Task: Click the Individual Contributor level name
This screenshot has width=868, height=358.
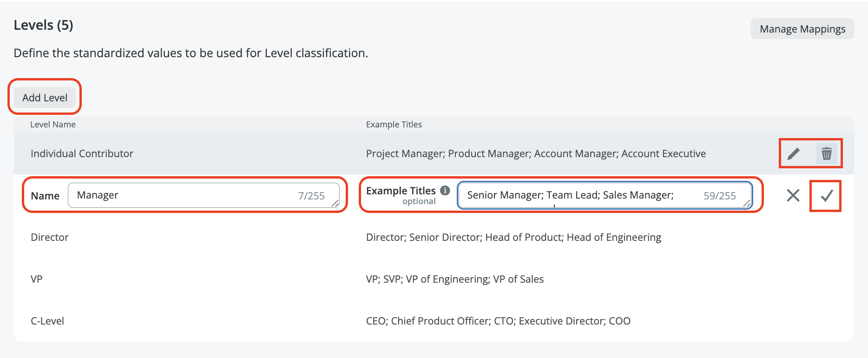Action: point(82,153)
